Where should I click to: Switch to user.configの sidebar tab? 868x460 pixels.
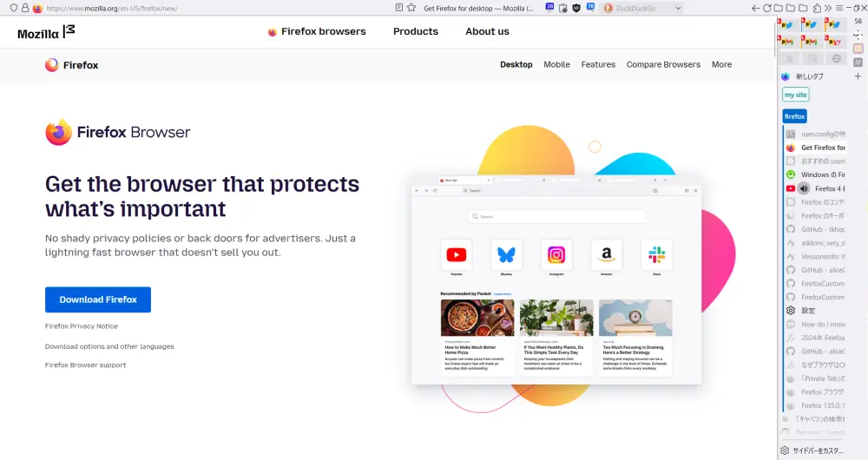click(x=815, y=134)
